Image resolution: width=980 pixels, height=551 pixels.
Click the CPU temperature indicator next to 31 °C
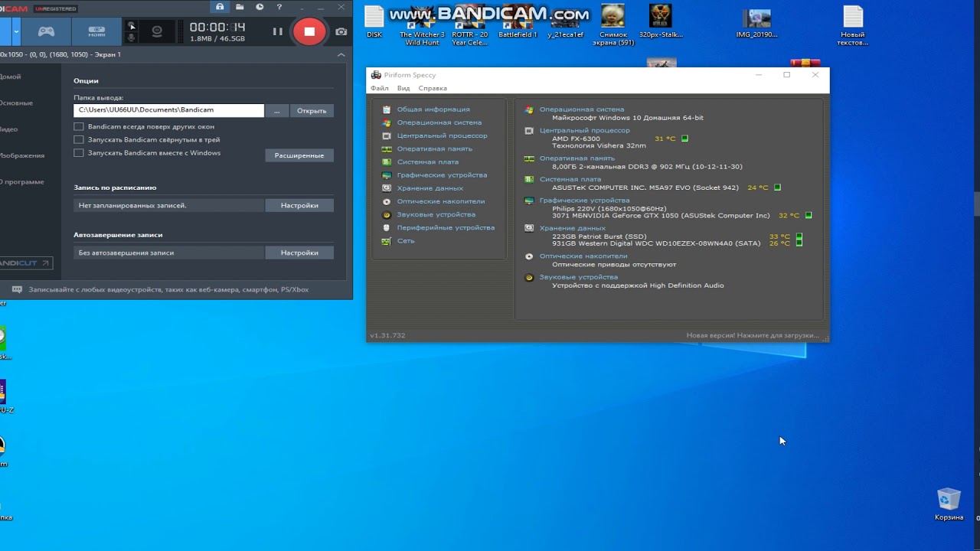tap(684, 139)
